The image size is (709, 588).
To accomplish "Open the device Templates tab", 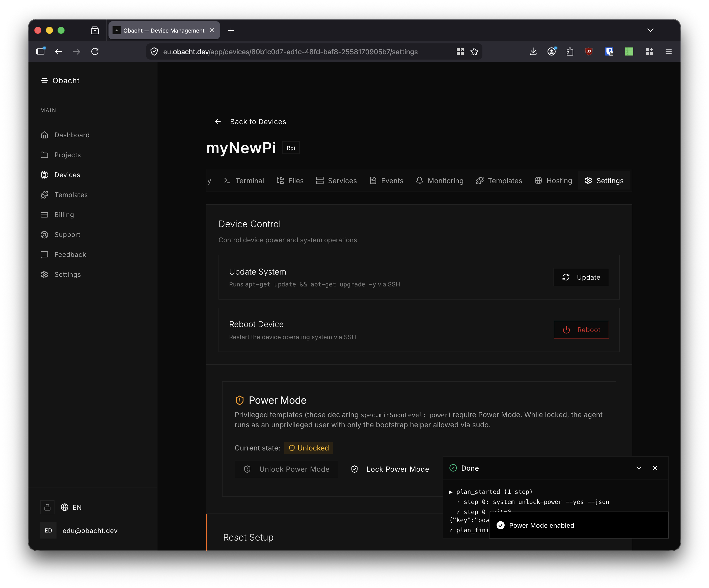I will pos(499,181).
